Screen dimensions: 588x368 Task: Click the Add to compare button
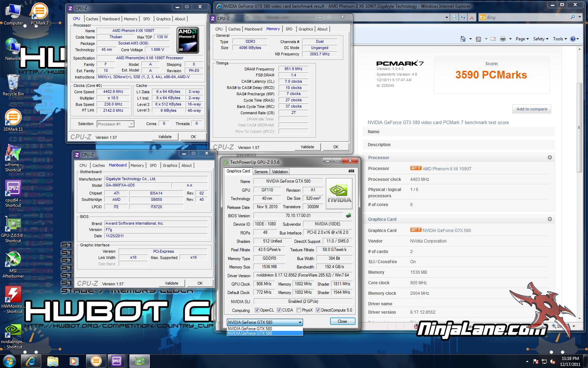point(532,109)
